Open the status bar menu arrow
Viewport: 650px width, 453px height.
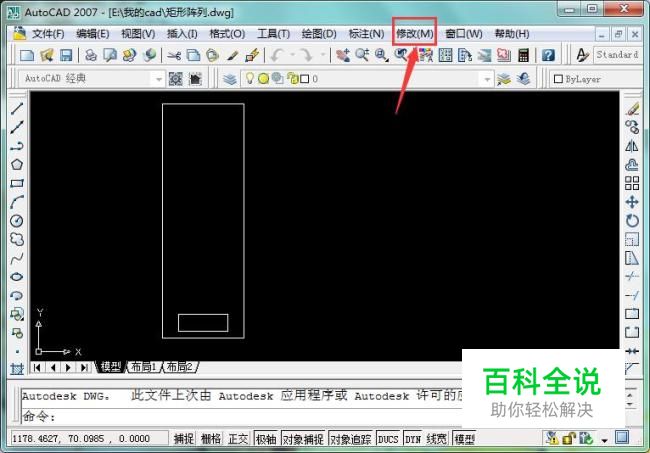coord(604,440)
